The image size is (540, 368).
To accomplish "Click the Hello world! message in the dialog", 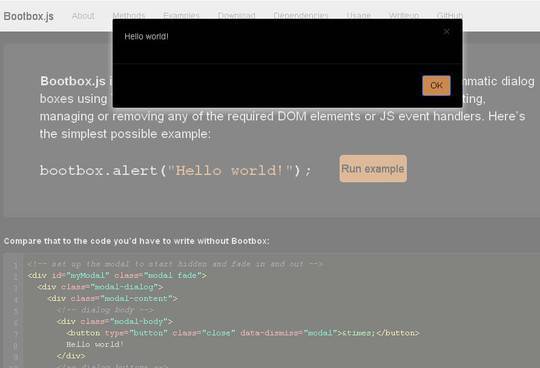I will pyautogui.click(x=146, y=36).
